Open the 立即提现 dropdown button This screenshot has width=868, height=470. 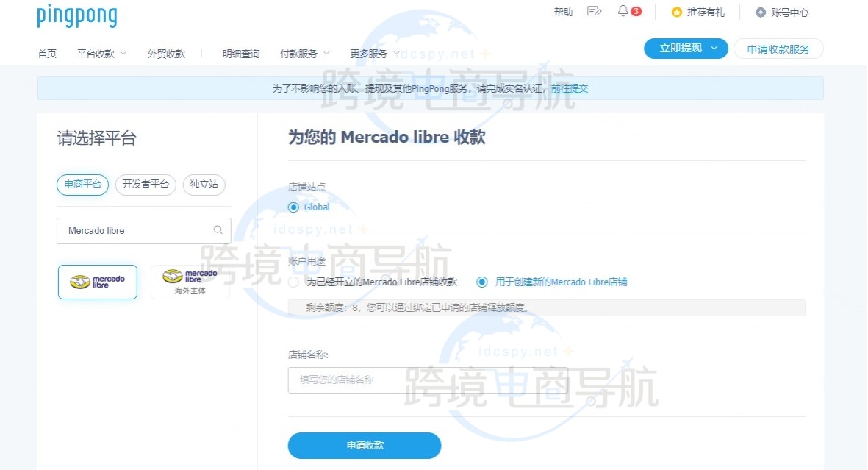[686, 49]
